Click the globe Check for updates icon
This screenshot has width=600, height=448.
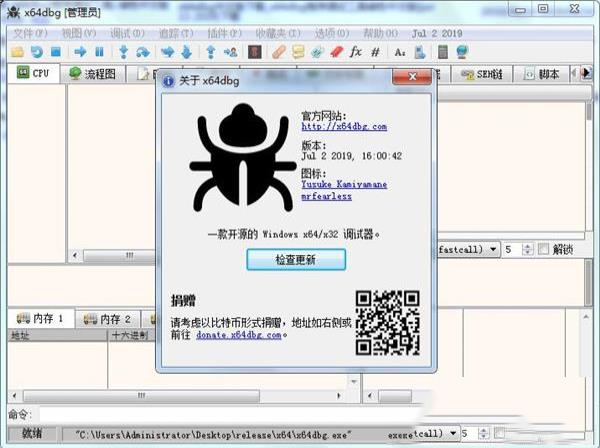point(462,52)
